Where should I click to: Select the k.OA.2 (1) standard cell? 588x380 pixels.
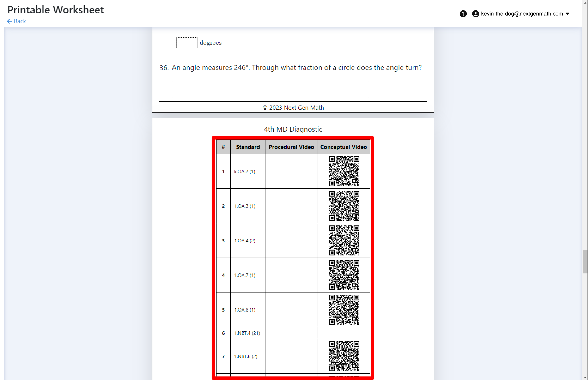(x=248, y=171)
